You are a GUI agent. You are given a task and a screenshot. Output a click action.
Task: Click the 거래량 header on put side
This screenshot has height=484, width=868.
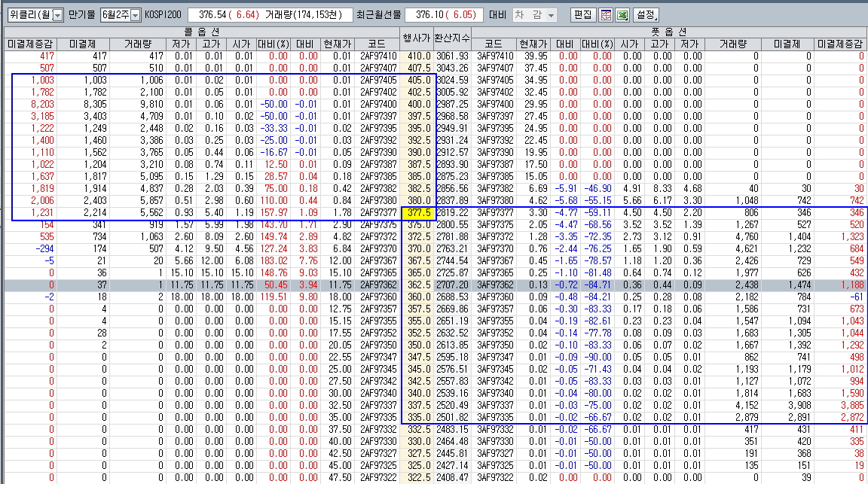click(x=736, y=44)
